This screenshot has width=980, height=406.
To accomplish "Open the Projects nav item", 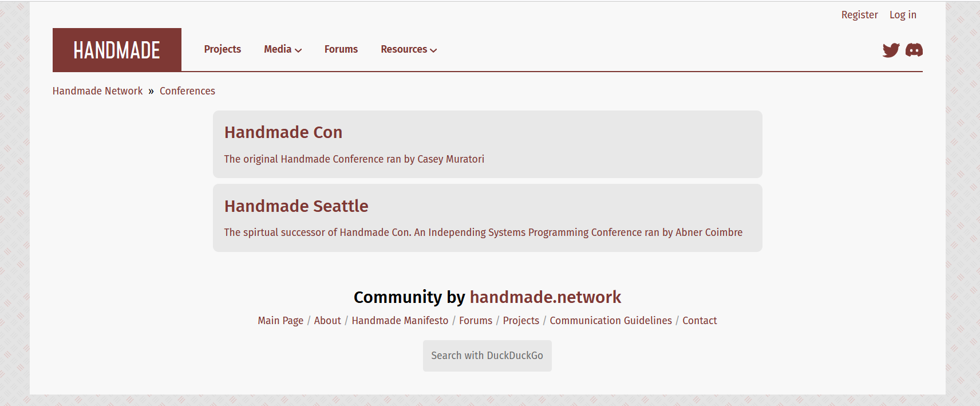I will tap(223, 49).
